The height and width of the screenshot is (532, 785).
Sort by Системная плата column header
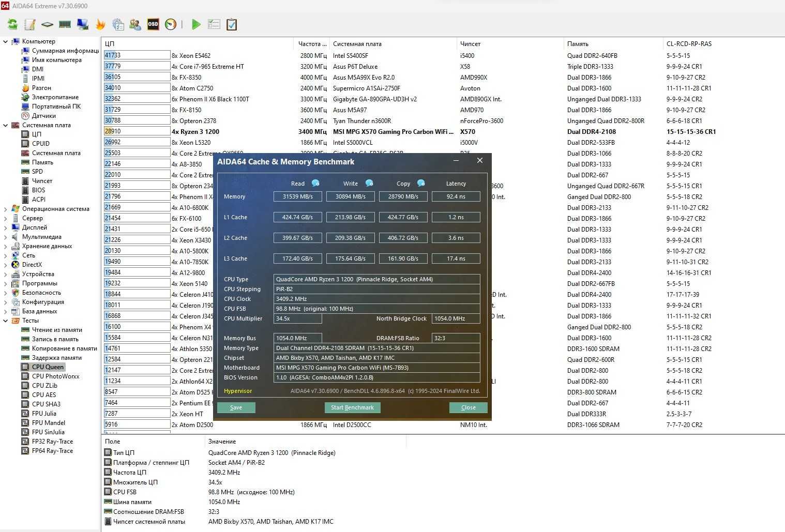tap(393, 44)
